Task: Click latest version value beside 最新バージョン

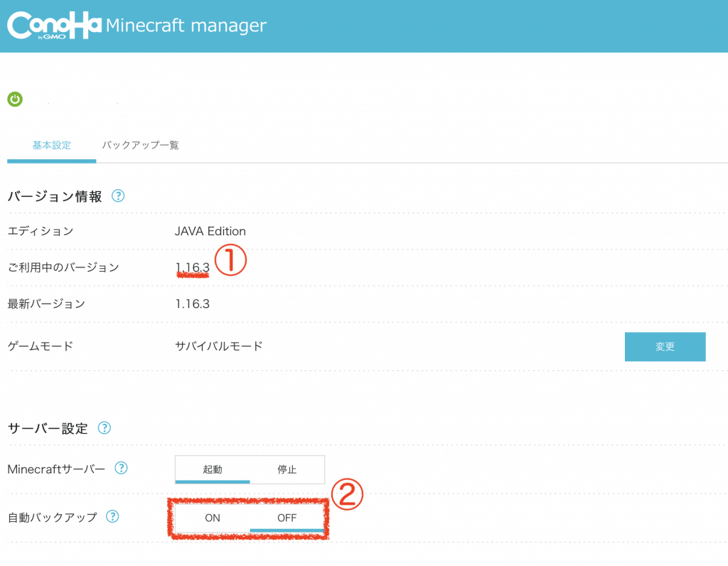Action: click(192, 304)
